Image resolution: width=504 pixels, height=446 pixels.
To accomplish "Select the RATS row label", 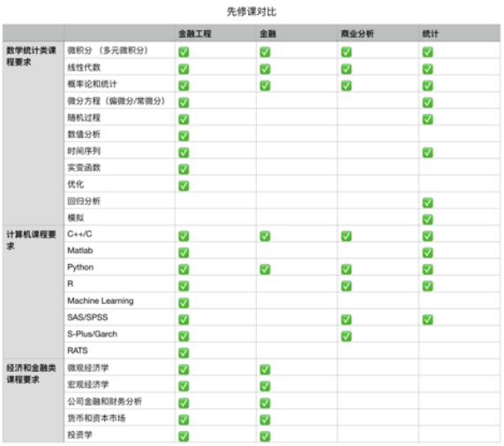I will coord(78,351).
